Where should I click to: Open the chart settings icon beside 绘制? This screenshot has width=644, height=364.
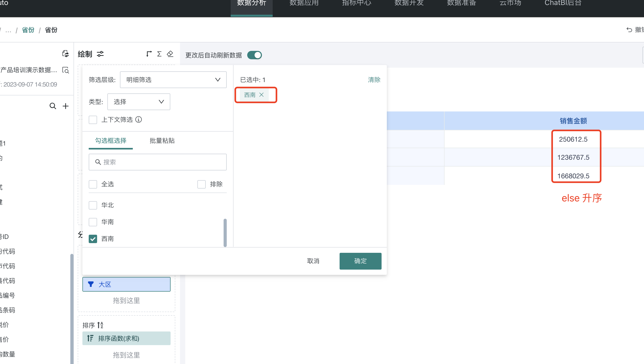coord(100,54)
